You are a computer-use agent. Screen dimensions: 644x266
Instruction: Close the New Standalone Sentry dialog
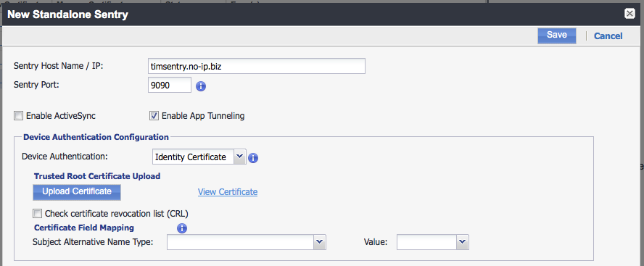pos(629,14)
